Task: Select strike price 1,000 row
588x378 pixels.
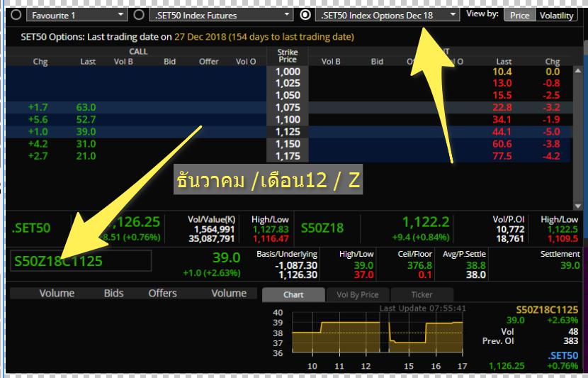Action: pos(288,72)
